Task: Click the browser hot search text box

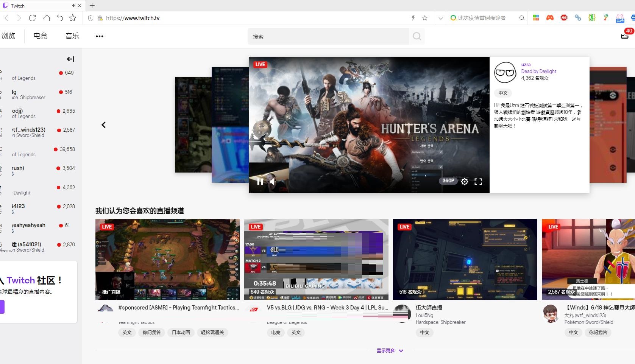Action: (x=482, y=18)
